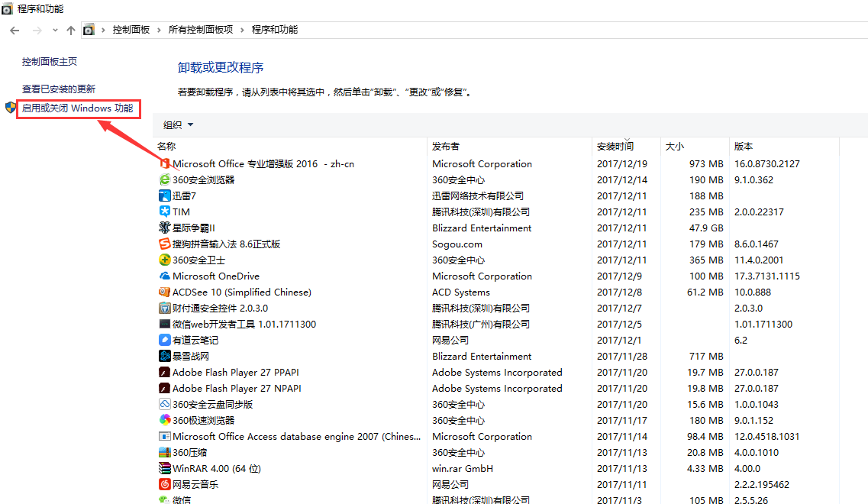Click the WinRAR 4.00 program icon
The width and height of the screenshot is (868, 504).
[164, 468]
